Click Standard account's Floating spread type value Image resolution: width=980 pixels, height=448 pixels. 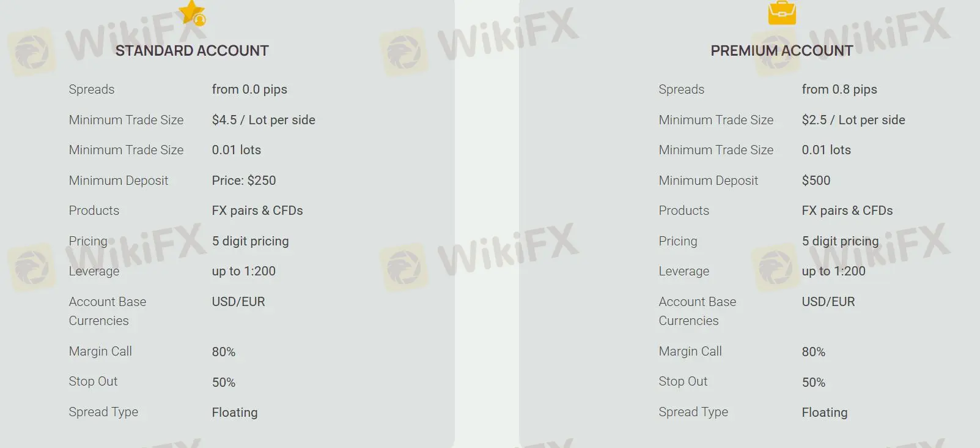pyautogui.click(x=235, y=413)
